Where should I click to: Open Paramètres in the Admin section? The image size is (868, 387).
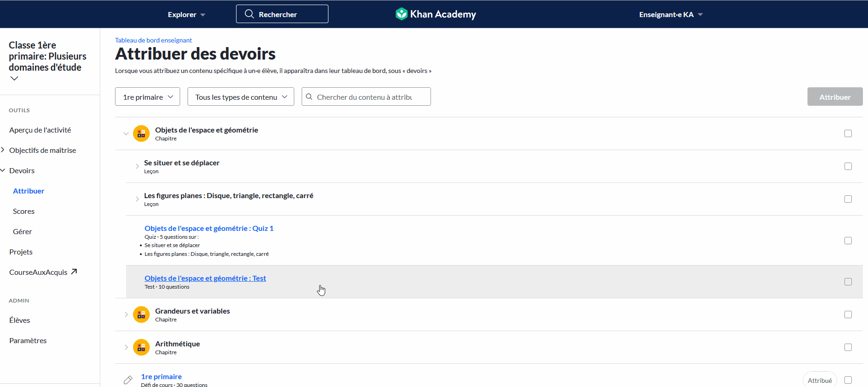pyautogui.click(x=28, y=340)
